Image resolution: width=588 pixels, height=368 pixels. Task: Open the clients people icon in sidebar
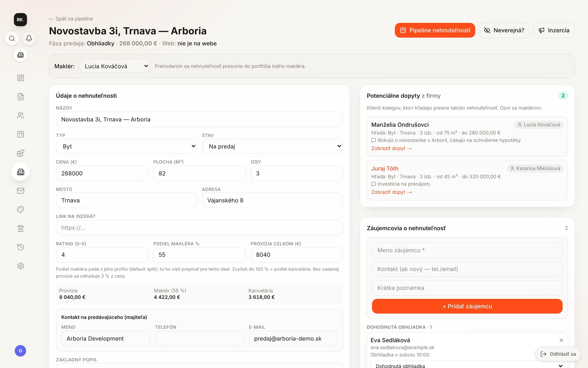(x=21, y=116)
